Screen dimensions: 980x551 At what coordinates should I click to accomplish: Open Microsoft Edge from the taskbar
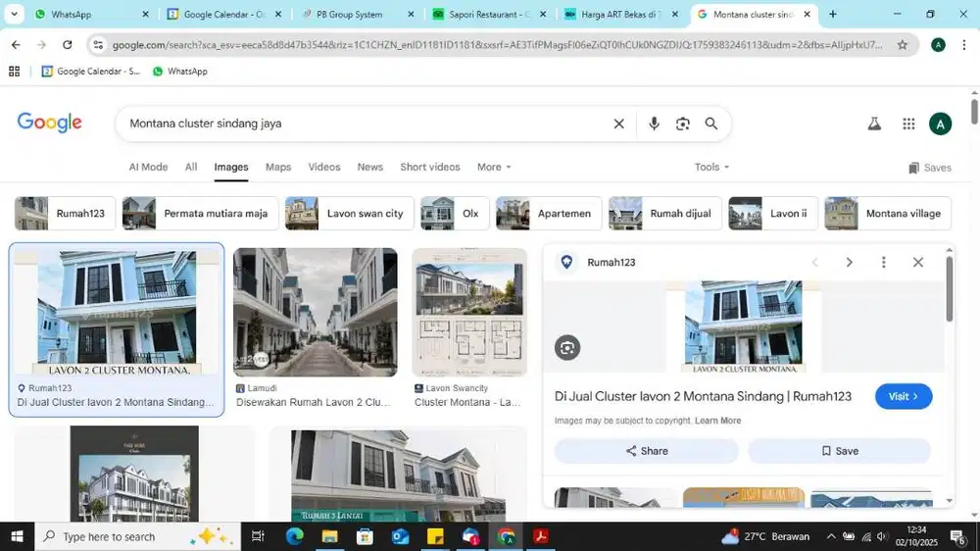click(x=294, y=536)
